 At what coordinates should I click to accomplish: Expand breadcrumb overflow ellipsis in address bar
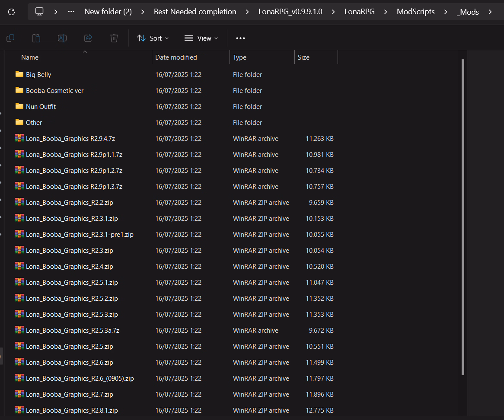pyautogui.click(x=70, y=12)
